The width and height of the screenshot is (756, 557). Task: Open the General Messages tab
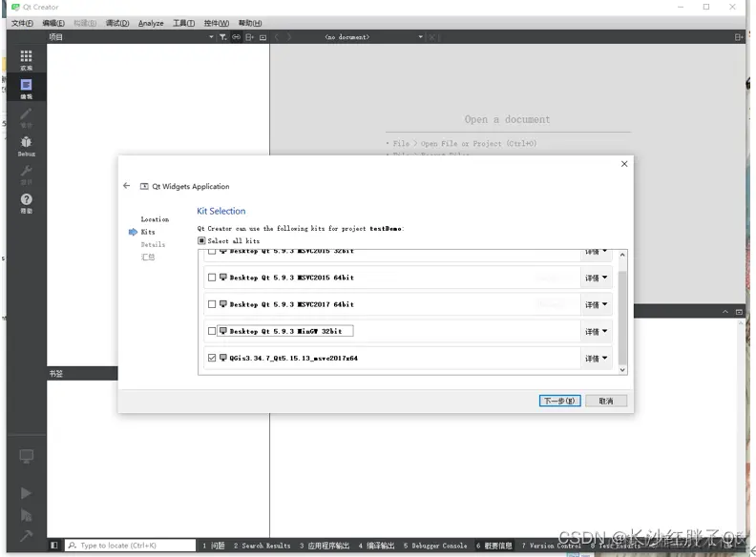click(493, 546)
